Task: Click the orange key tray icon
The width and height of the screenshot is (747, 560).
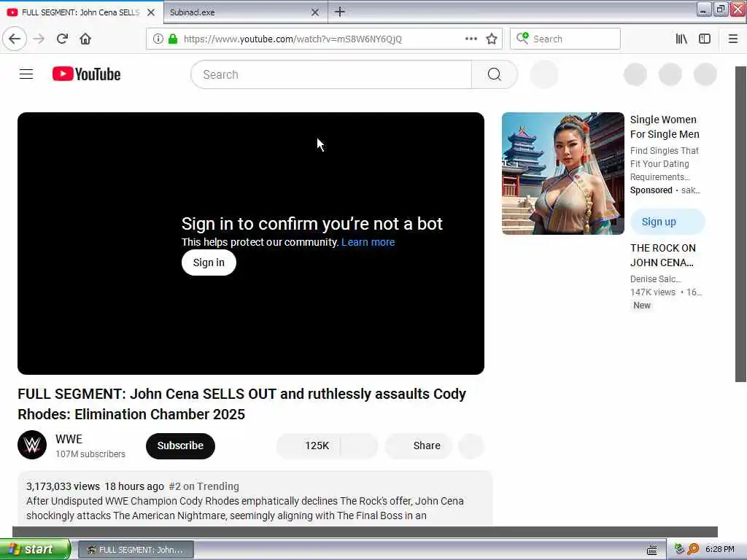Action: (693, 549)
